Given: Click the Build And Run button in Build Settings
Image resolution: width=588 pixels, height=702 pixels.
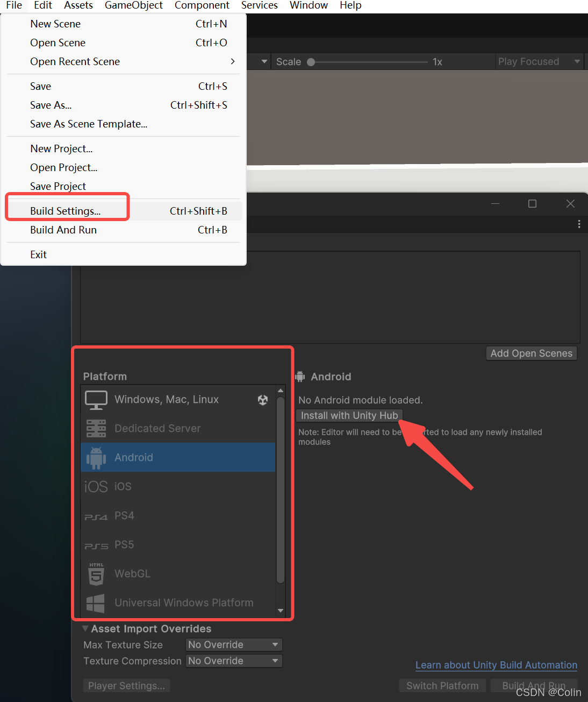Looking at the screenshot, I should tap(534, 685).
